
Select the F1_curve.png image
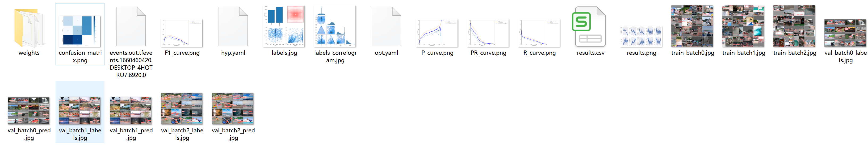click(x=182, y=33)
